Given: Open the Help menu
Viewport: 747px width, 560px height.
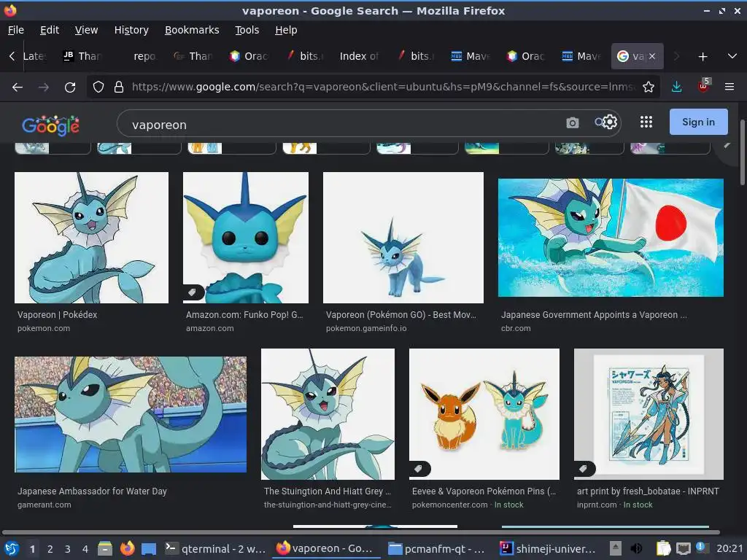Looking at the screenshot, I should tap(286, 30).
